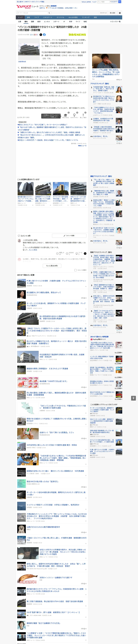Click the 京都府警本部 building article image
138x644 pixels.
click(x=29, y=49)
